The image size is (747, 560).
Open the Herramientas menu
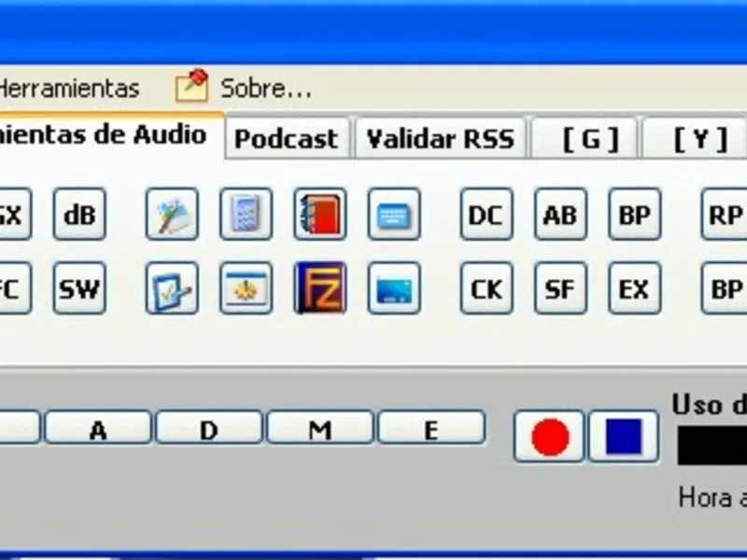pyautogui.click(x=69, y=89)
